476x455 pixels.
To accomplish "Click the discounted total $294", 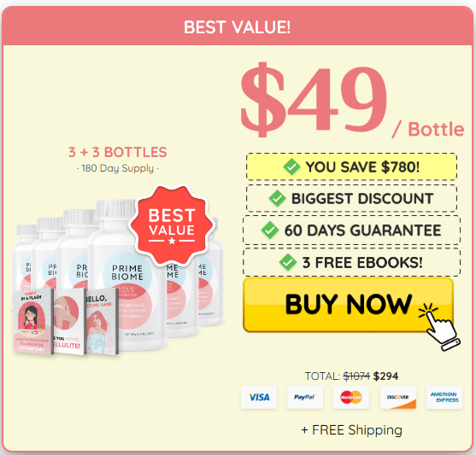I will click(385, 376).
